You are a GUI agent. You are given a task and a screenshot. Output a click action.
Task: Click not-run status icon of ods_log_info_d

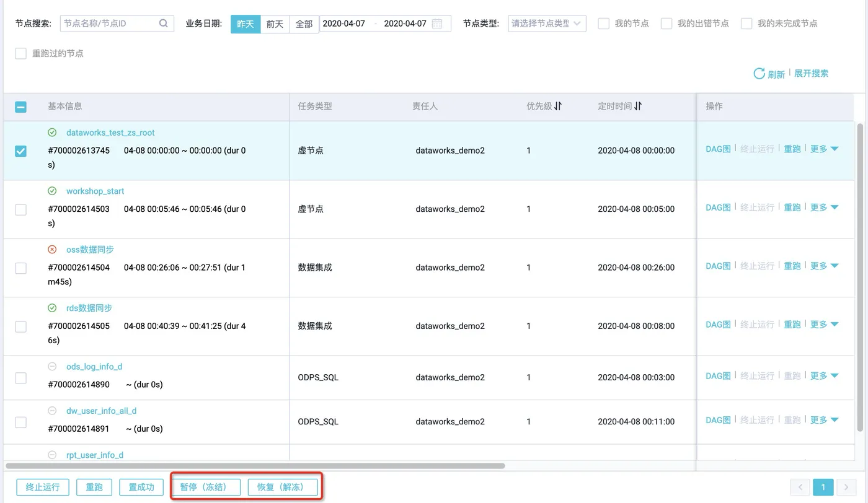[52, 366]
